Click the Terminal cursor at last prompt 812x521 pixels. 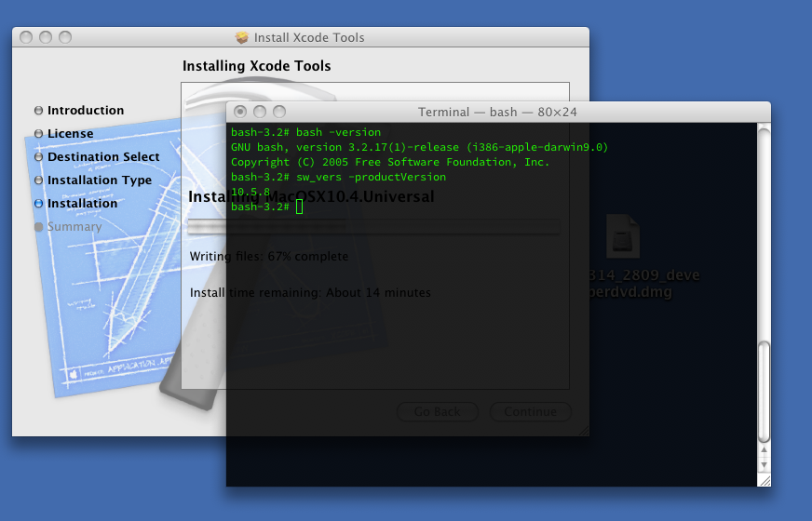[299, 207]
